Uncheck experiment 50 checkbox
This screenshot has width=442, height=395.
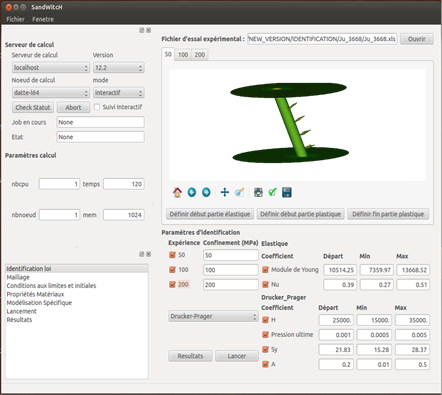(x=172, y=255)
